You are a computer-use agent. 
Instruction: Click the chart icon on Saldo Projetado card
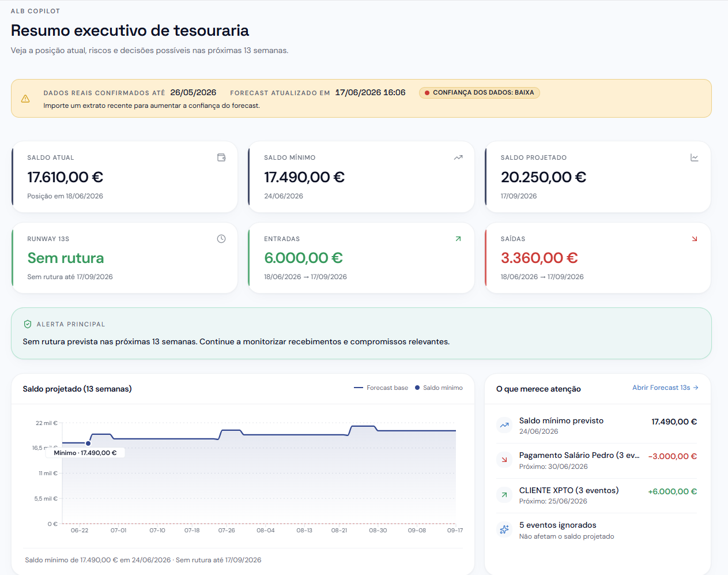(695, 157)
